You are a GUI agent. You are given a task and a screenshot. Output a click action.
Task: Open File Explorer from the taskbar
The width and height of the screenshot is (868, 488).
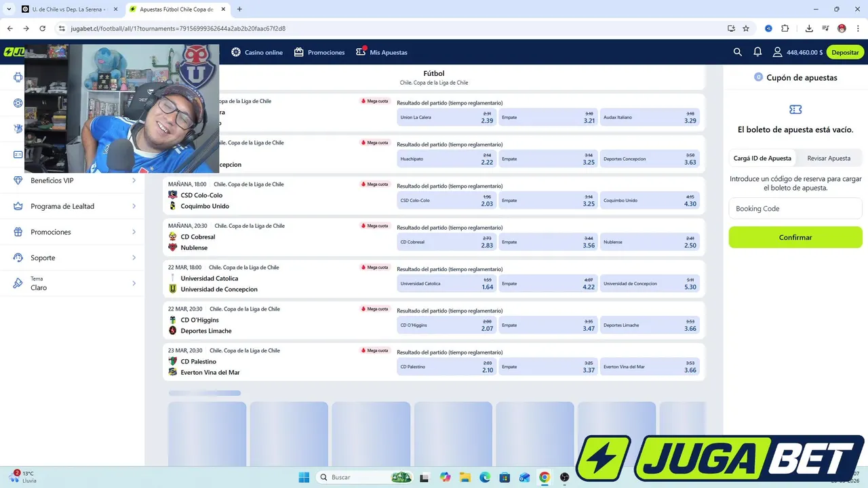pos(465,477)
